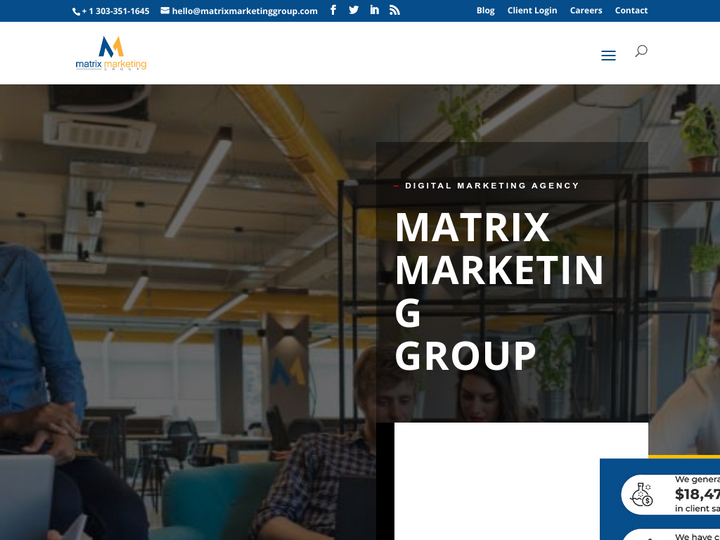Expand the hamburger navigation menu

(x=608, y=56)
